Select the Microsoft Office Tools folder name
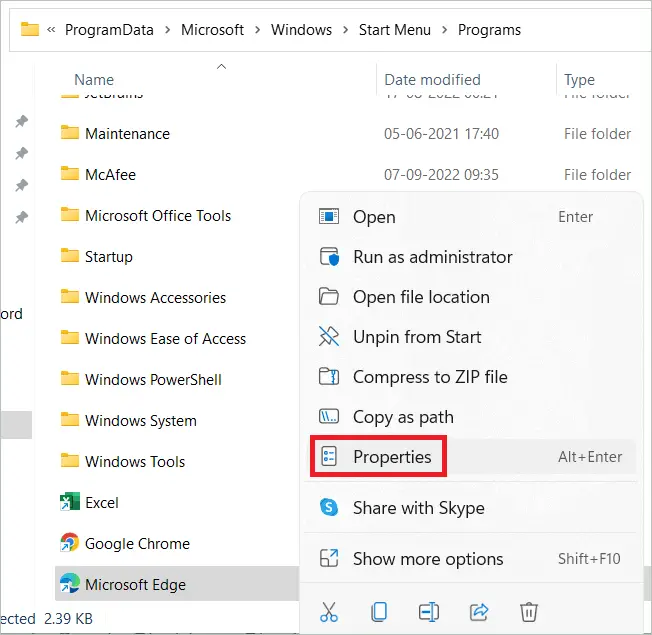 158,215
